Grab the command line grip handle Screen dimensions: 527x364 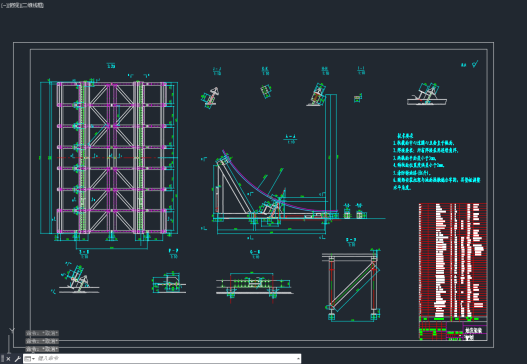pos(2,359)
